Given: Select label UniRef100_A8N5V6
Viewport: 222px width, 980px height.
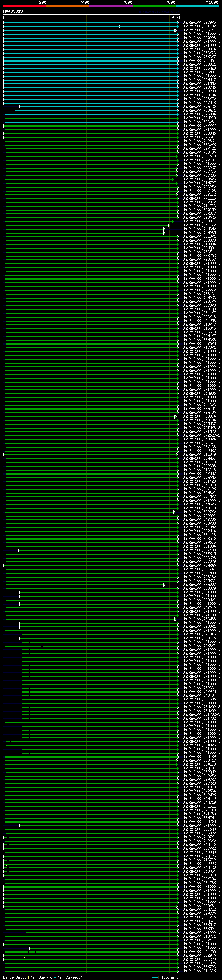Looking at the screenshot, I should point(199,179).
